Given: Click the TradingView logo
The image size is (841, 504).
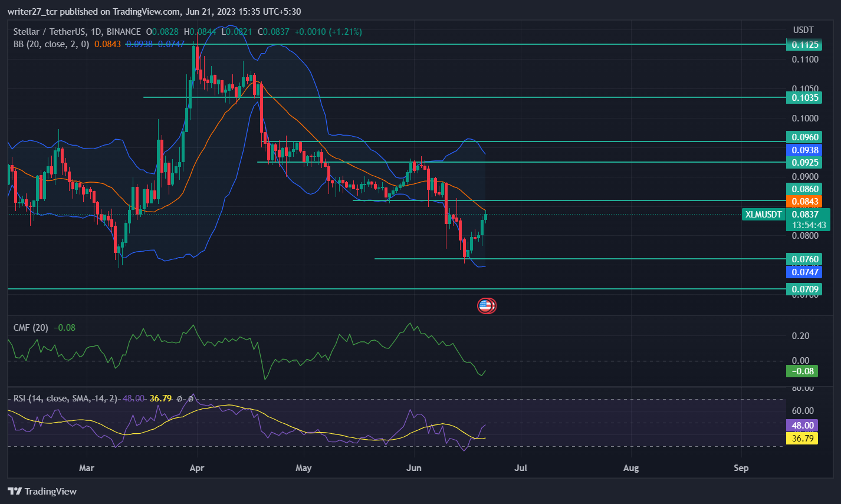Looking at the screenshot, I should click(x=42, y=491).
